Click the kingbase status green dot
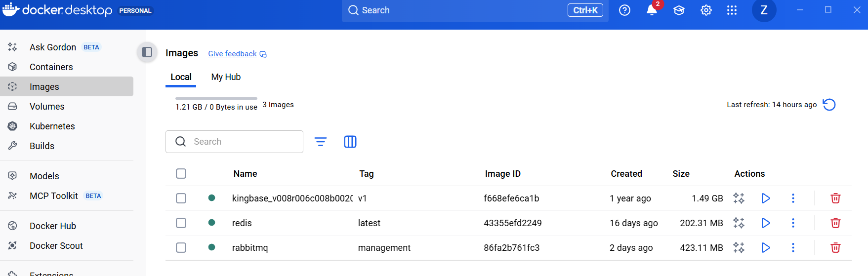 (x=211, y=198)
